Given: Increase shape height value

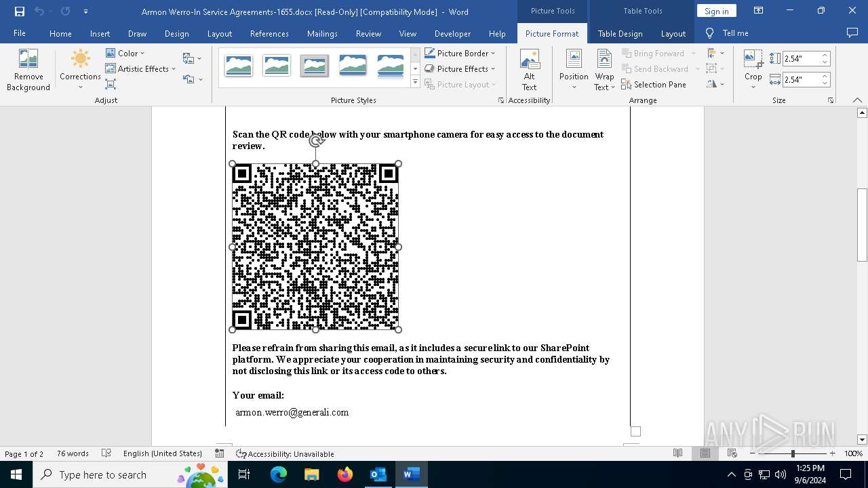Looking at the screenshot, I should 825,56.
